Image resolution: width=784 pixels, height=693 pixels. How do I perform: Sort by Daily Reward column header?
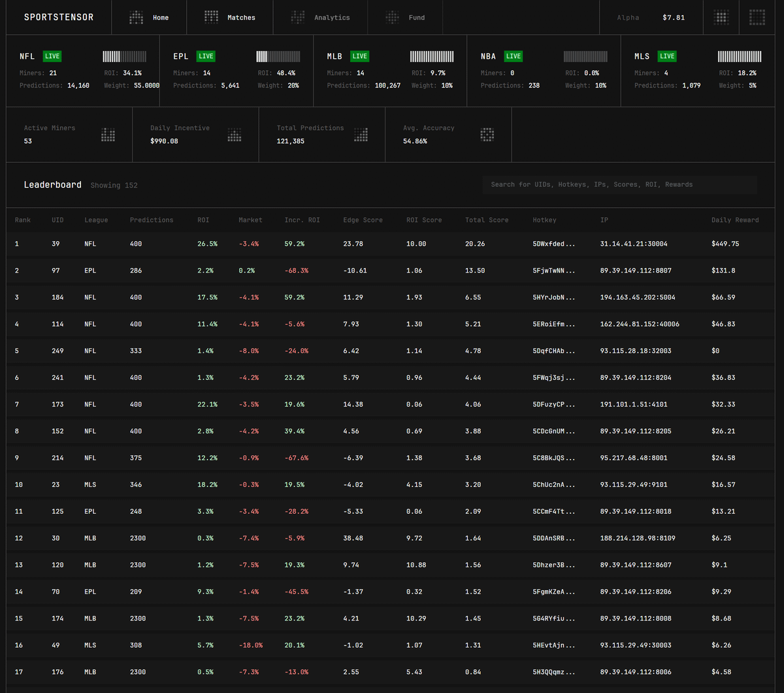pos(735,220)
